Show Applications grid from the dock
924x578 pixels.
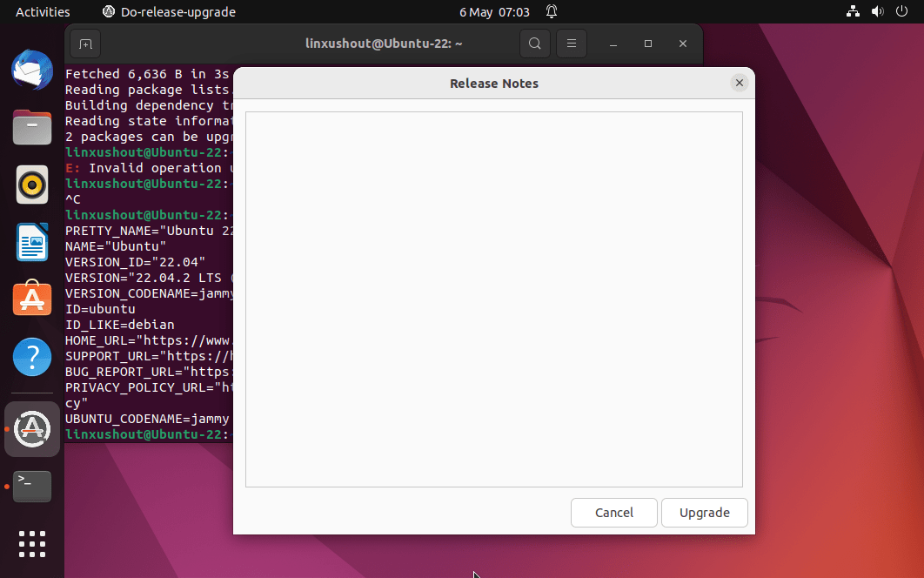[x=32, y=544]
